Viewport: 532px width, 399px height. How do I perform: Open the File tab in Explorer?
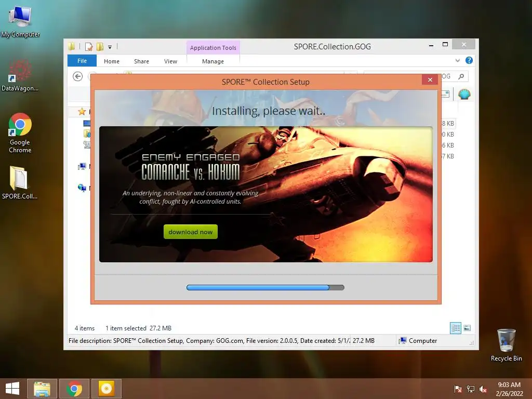pos(82,61)
